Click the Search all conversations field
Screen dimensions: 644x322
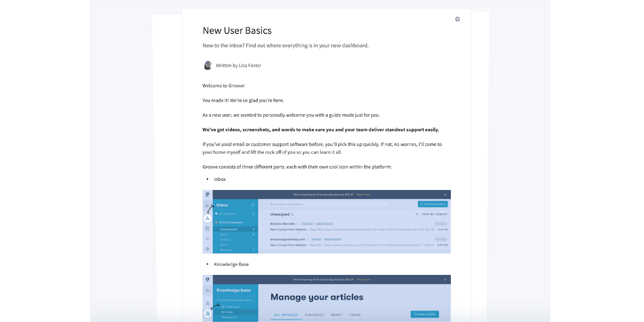pos(326,204)
